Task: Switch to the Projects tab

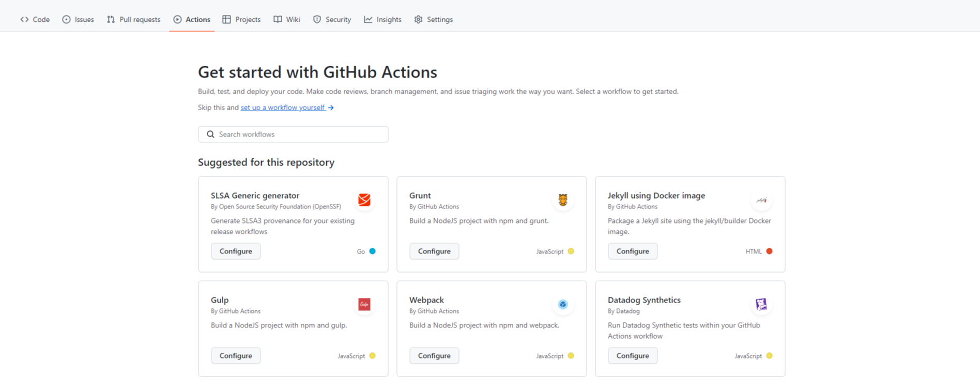Action: (x=241, y=19)
